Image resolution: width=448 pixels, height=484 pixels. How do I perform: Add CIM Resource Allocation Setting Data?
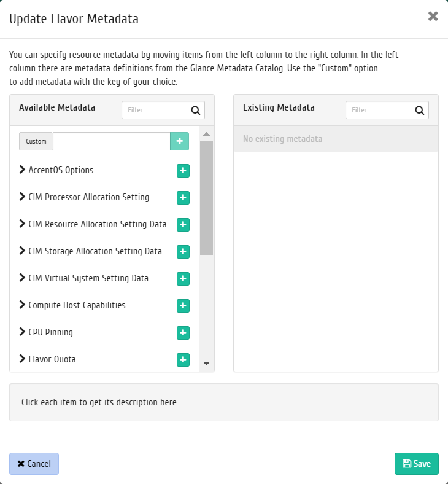(183, 225)
